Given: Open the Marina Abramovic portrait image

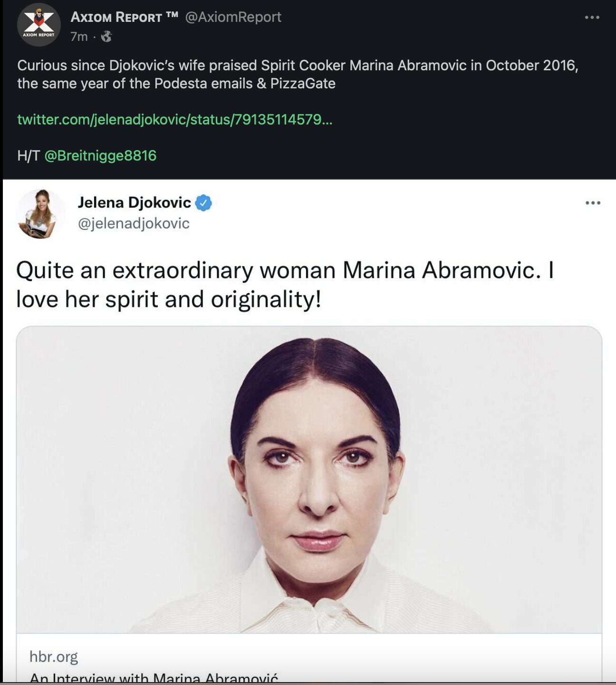Looking at the screenshot, I should [x=309, y=480].
